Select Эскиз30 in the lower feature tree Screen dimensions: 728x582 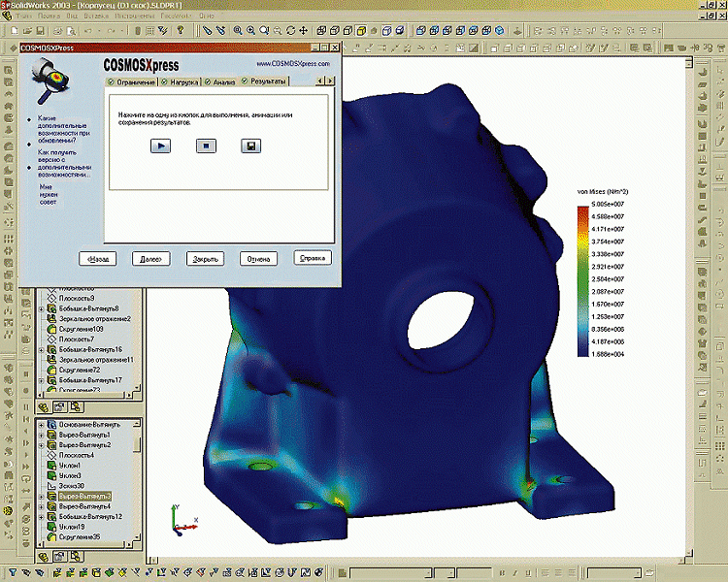(72, 486)
